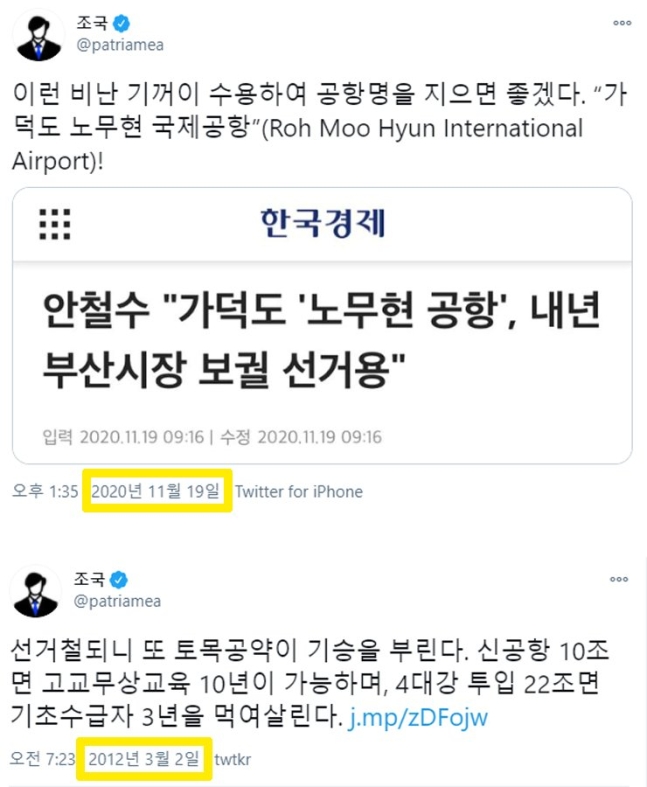Click the 한국경제 logo in the card
The height and width of the screenshot is (787, 647).
coord(322,223)
